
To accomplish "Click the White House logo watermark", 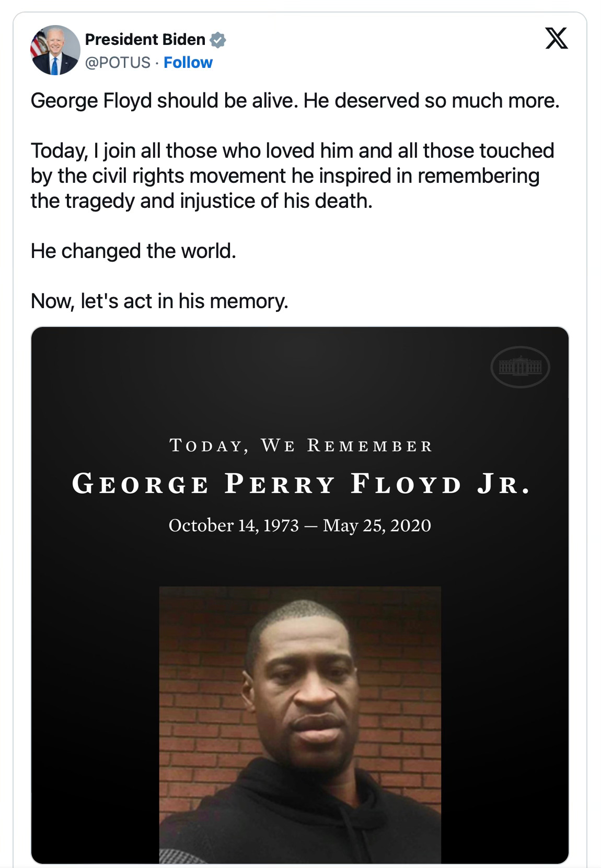I will click(520, 369).
